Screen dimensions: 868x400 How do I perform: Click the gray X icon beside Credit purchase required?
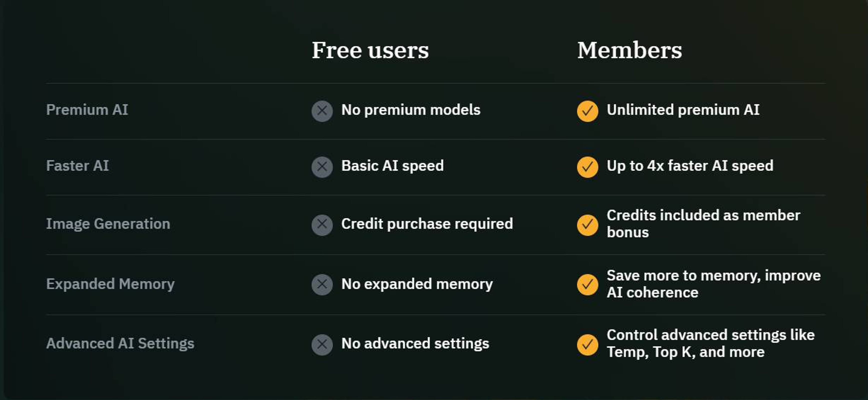click(x=322, y=225)
